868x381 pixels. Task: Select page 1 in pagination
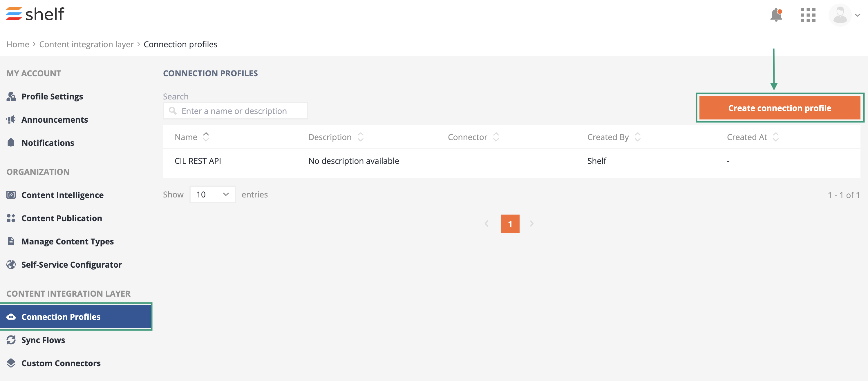[x=510, y=224]
